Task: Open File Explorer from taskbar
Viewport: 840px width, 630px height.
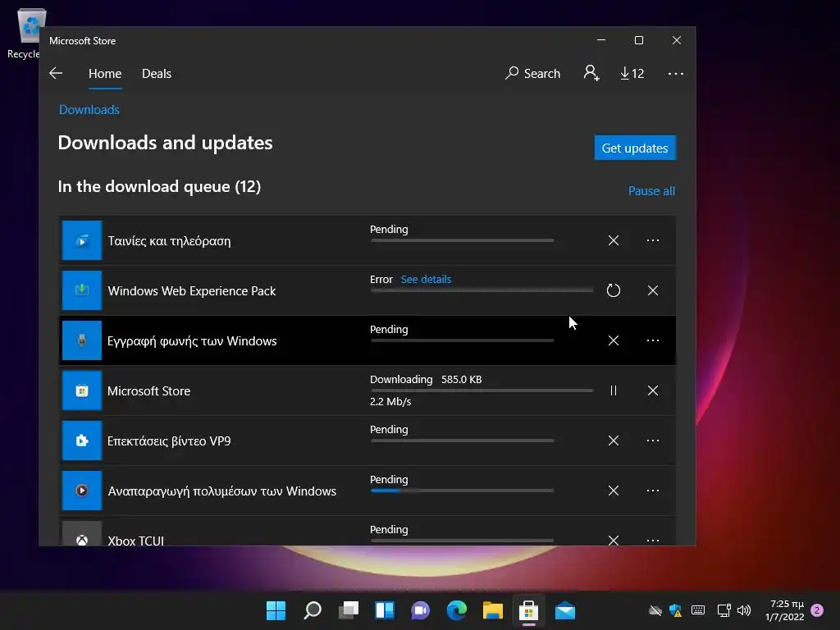Action: tap(492, 610)
